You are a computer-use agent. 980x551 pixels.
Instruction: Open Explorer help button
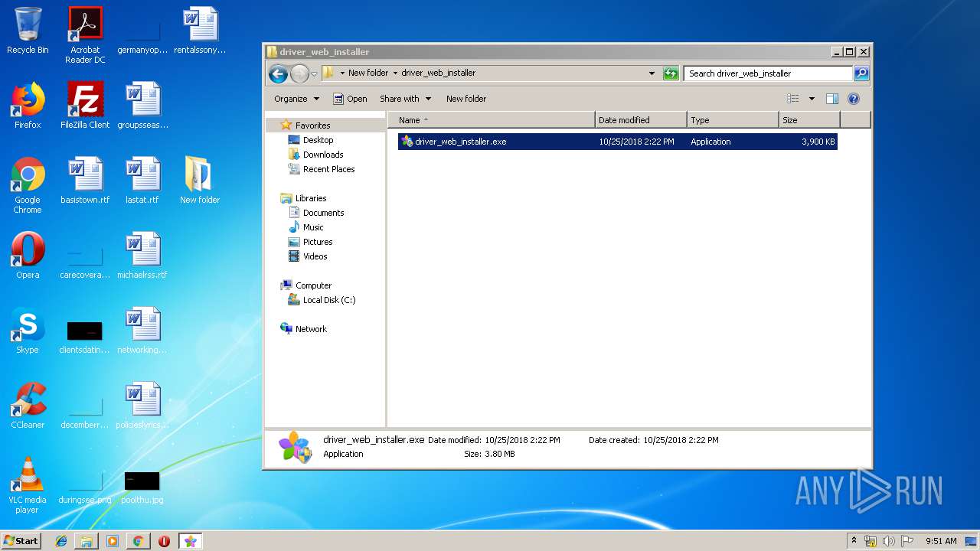pos(854,99)
